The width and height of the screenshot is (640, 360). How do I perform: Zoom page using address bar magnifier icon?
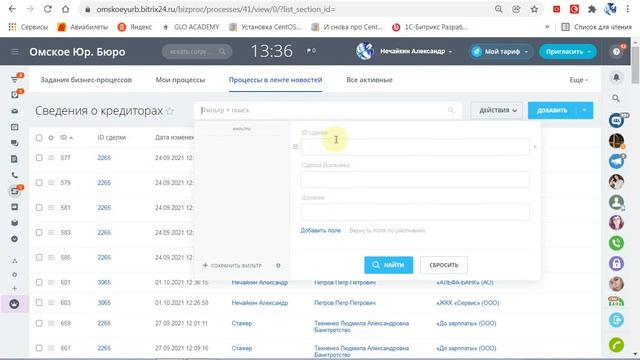[498, 9]
